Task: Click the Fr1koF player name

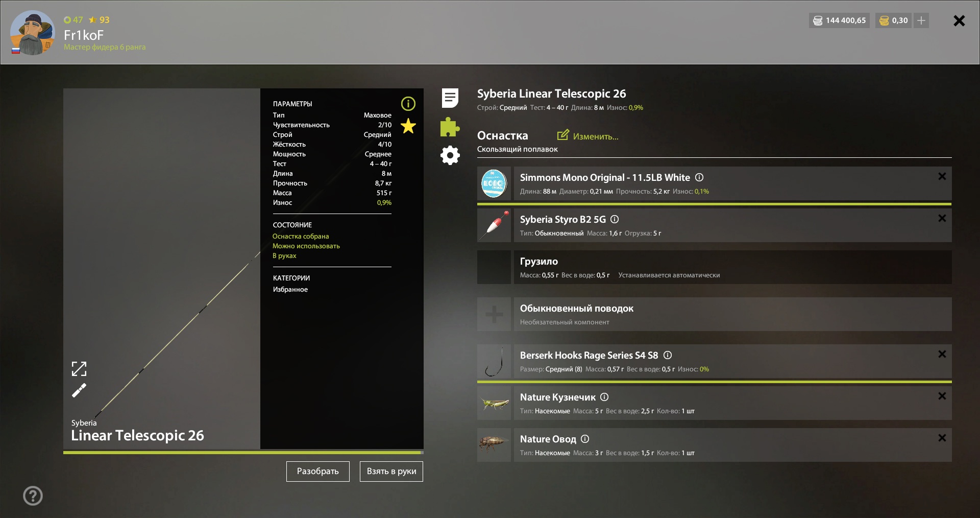Action: (x=84, y=35)
